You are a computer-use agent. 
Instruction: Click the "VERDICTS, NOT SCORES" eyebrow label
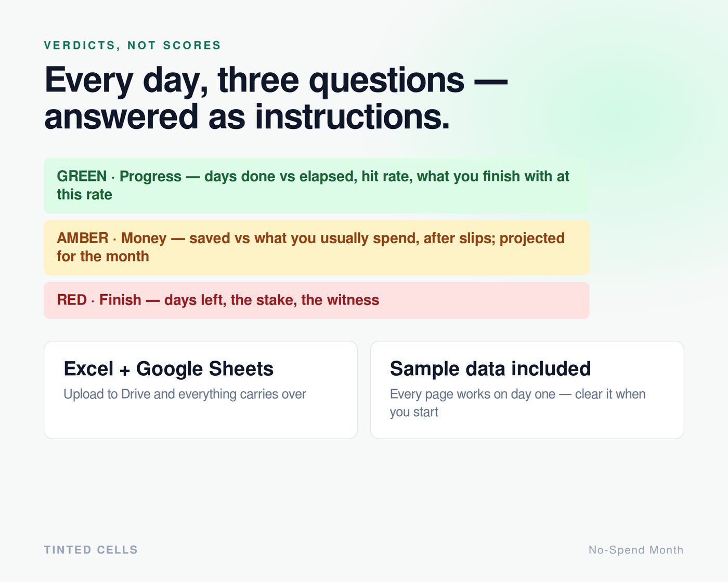pos(133,45)
